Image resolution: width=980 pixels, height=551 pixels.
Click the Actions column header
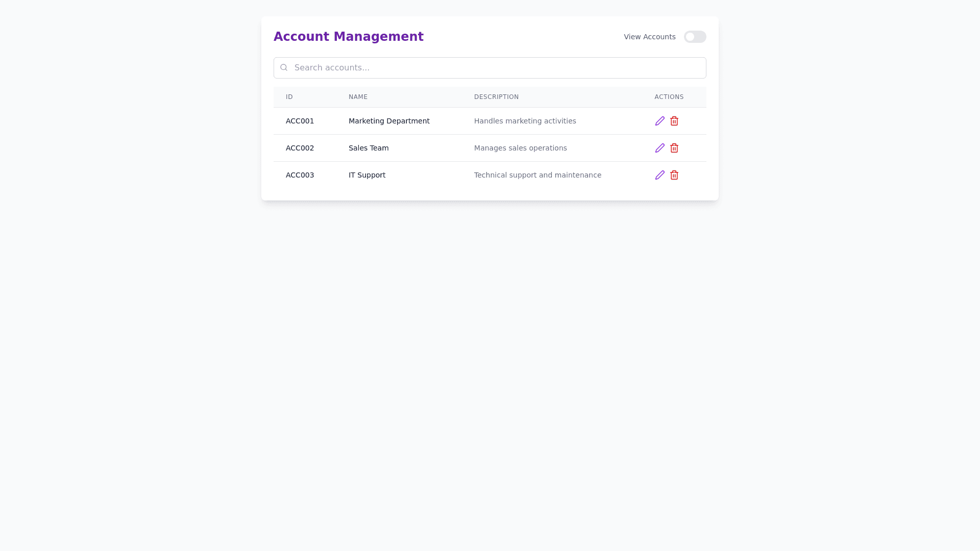coord(669,97)
